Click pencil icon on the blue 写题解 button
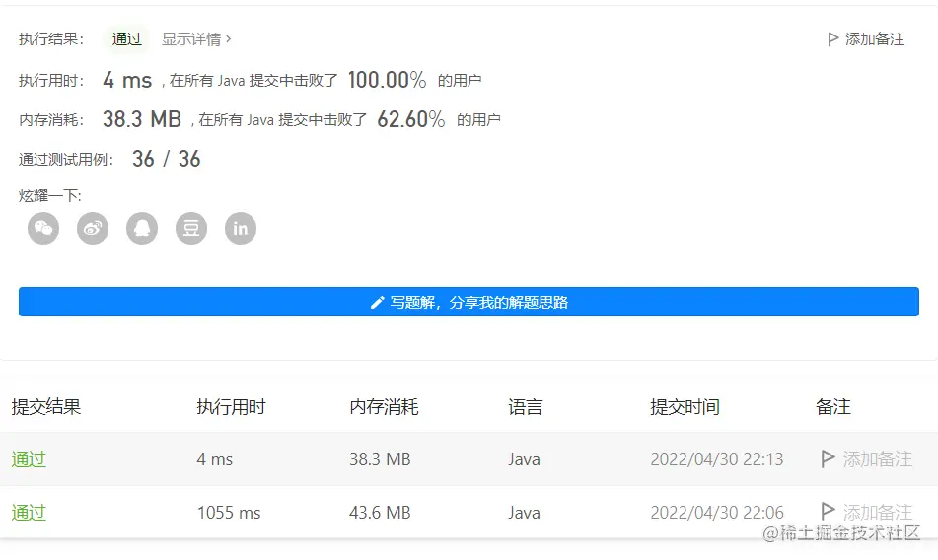Image resolution: width=938 pixels, height=560 pixels. tap(377, 303)
